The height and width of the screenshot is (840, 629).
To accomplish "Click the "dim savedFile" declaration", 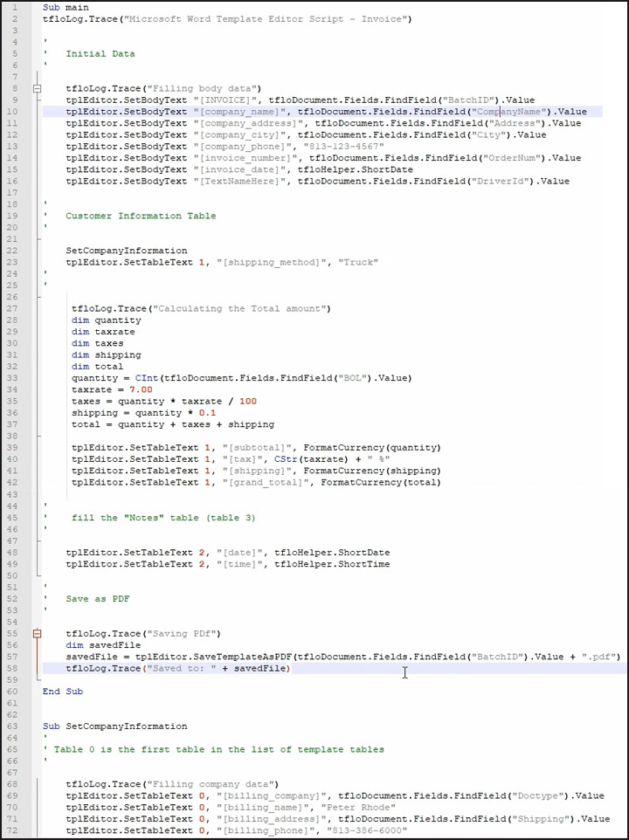I will 103,645.
